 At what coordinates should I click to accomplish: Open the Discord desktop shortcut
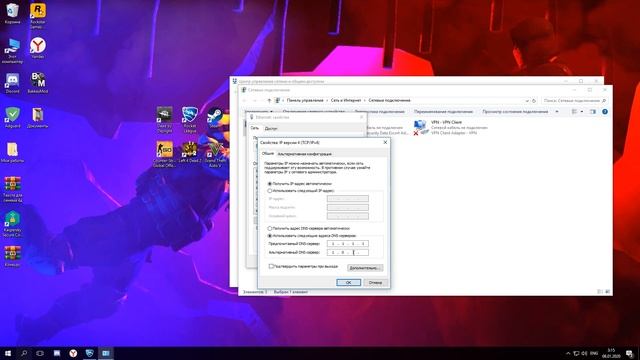click(12, 82)
